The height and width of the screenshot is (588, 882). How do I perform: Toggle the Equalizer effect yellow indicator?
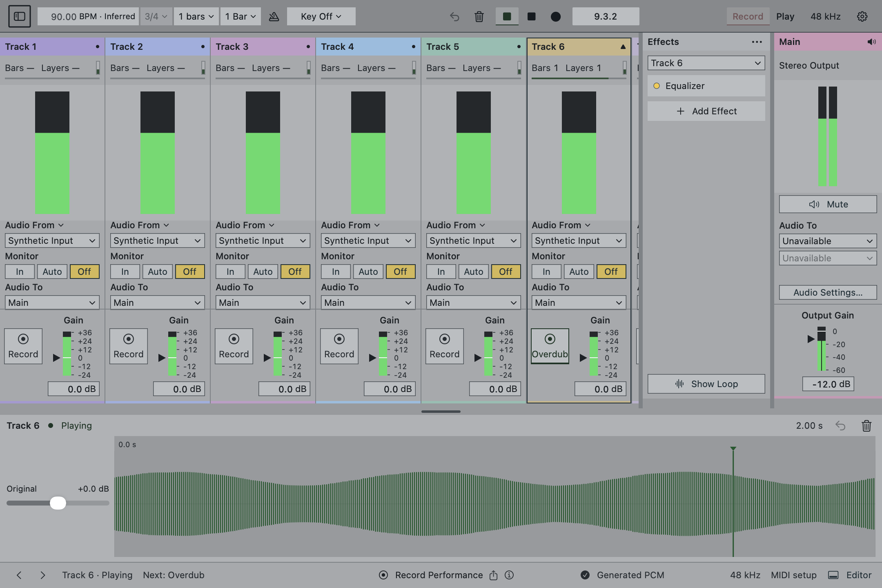[x=657, y=86]
